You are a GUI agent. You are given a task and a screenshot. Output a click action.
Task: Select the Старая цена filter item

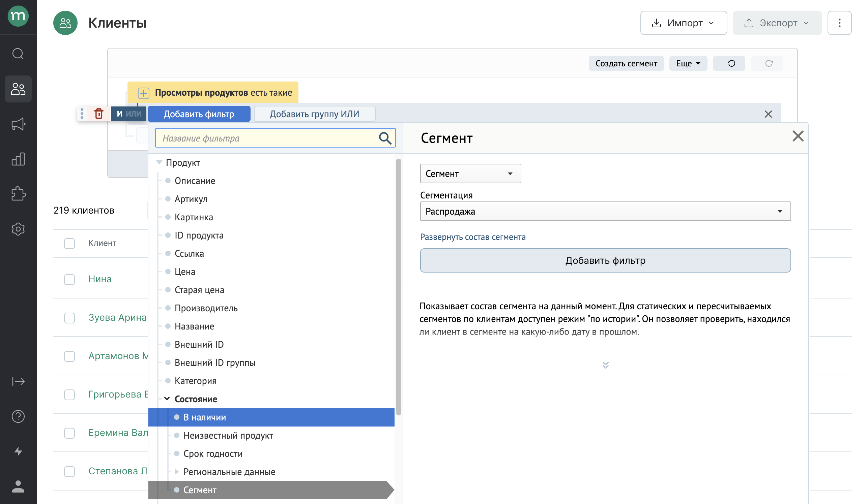[199, 290]
